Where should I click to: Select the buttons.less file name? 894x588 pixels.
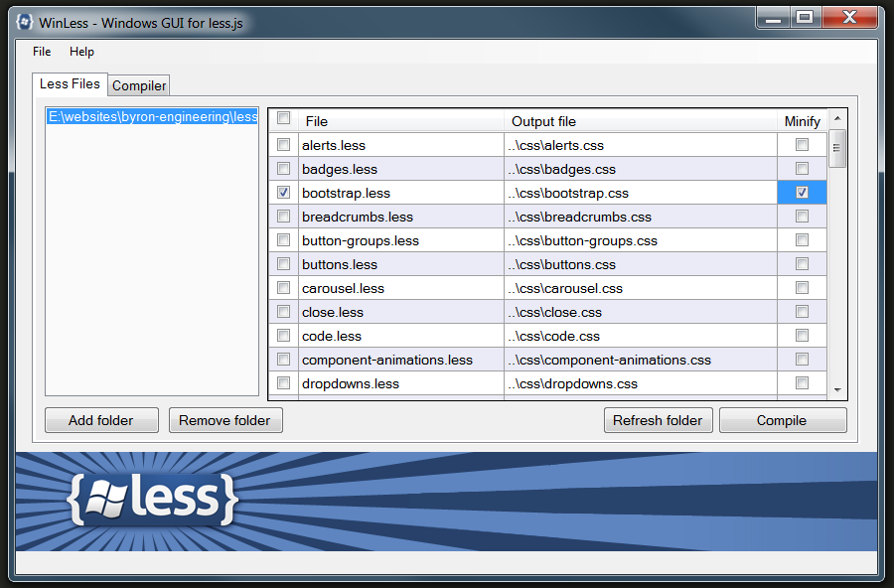coord(340,264)
